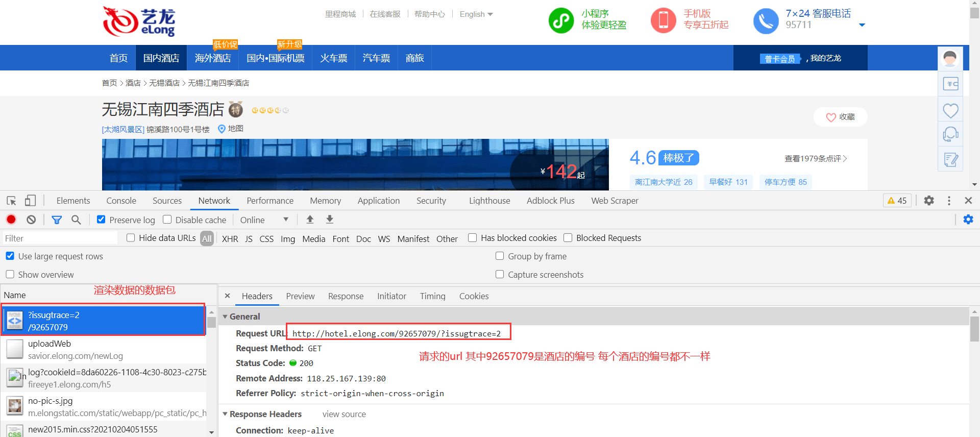Open the 45 warnings badge
Image resolution: width=980 pixels, height=437 pixels.
coord(897,201)
